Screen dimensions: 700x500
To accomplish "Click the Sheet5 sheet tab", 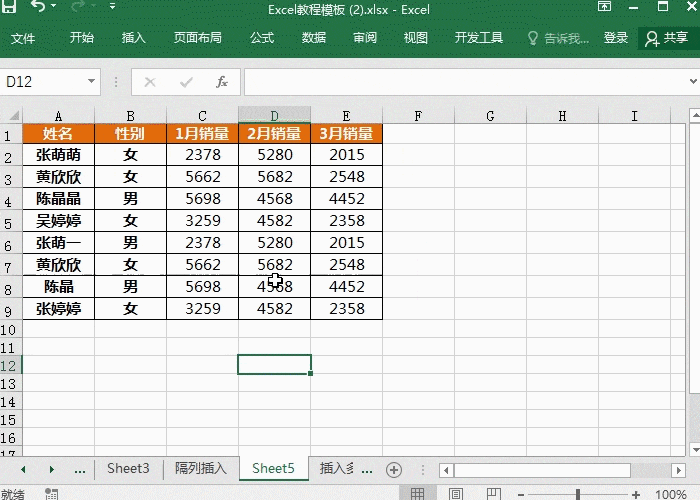I will pos(273,468).
